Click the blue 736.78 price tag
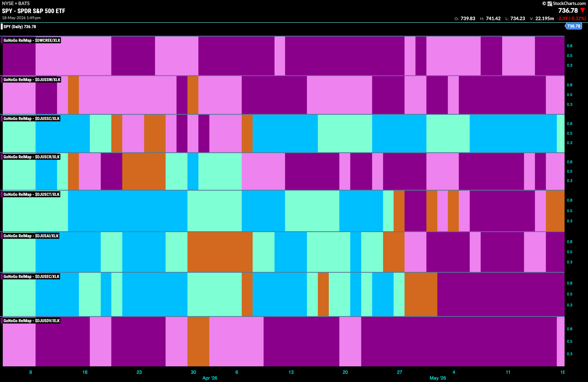 coord(574,26)
